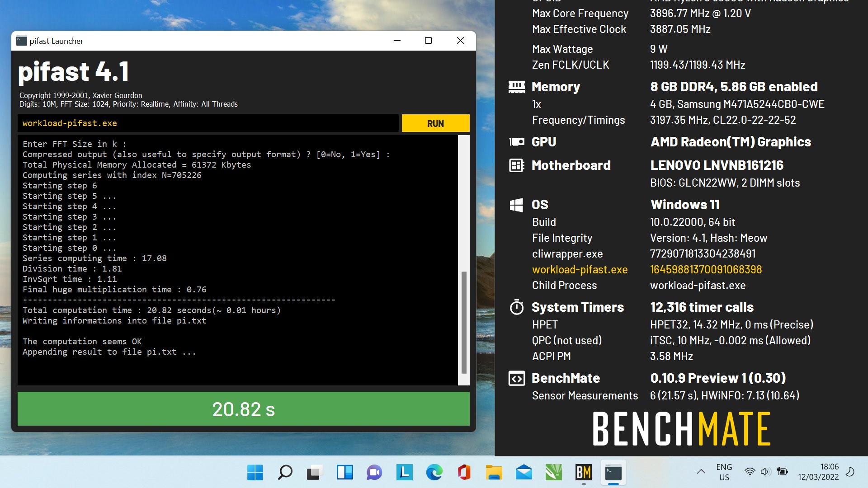The image size is (868, 488).
Task: Click the volume speaker tray icon
Action: coord(765,472)
